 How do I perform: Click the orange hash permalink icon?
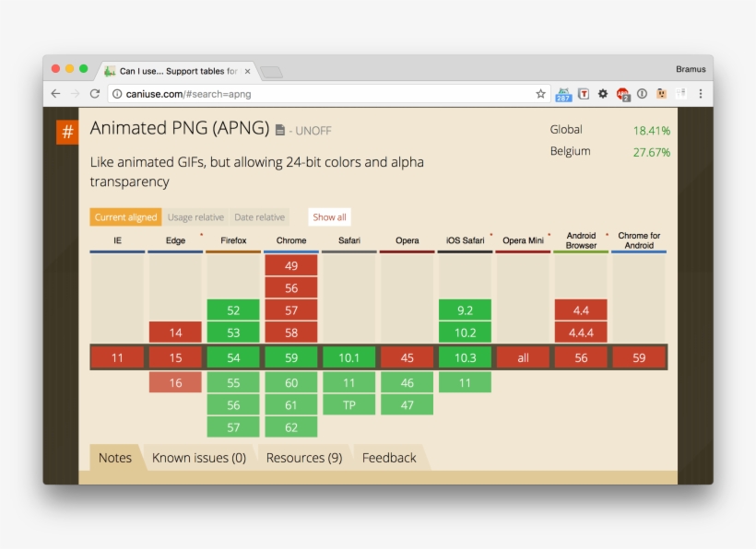click(67, 132)
